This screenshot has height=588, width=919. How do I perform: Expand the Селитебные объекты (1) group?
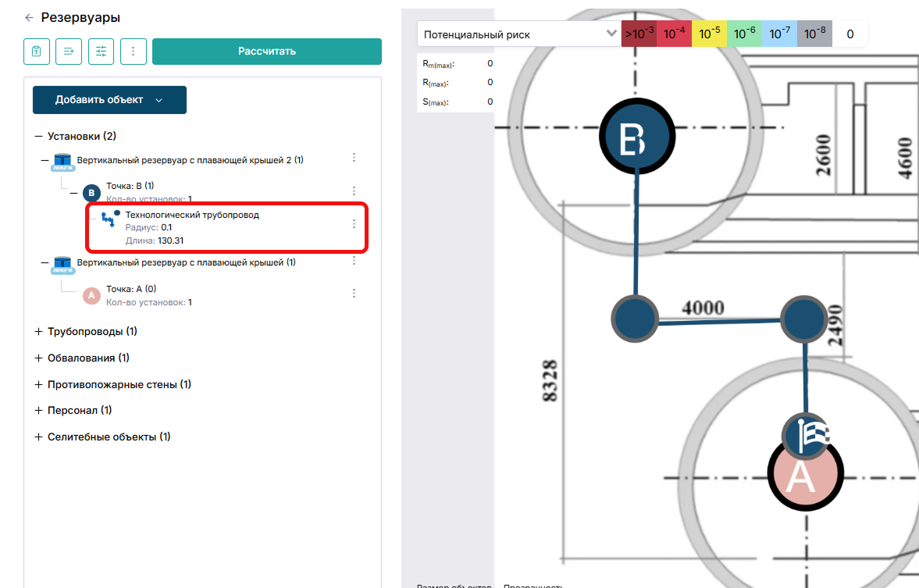[39, 437]
